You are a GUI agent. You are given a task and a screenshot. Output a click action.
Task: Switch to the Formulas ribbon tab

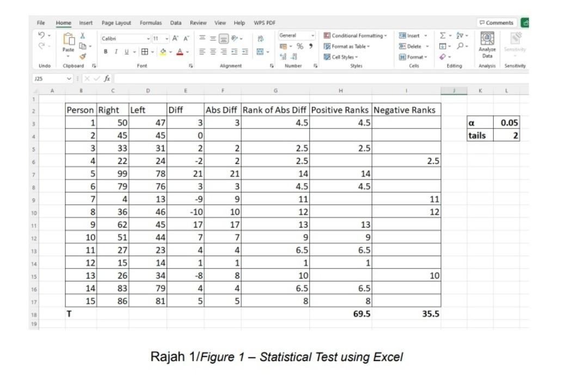[151, 23]
